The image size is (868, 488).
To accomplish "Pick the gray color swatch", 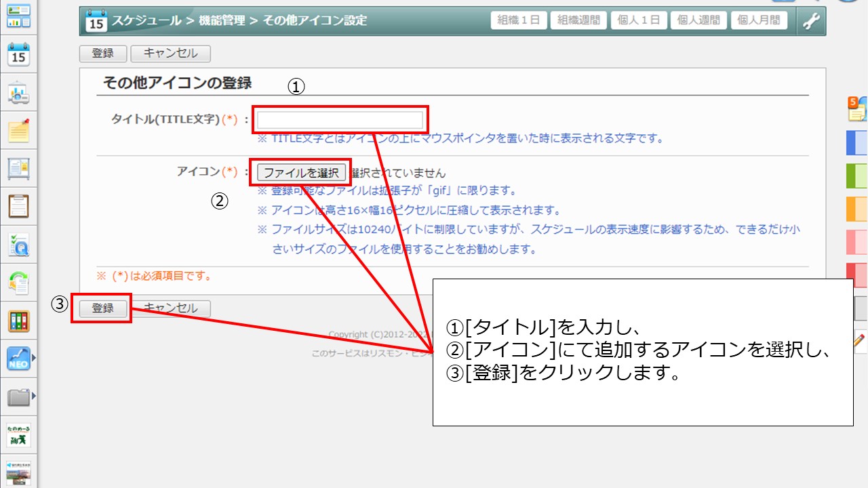I will click(860, 308).
